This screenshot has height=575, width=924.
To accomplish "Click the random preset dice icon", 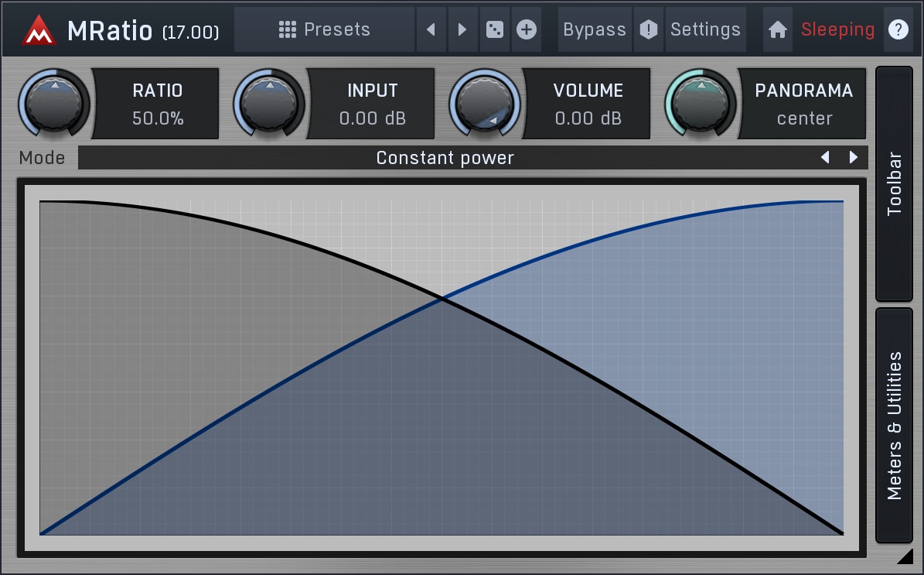I will click(x=494, y=30).
